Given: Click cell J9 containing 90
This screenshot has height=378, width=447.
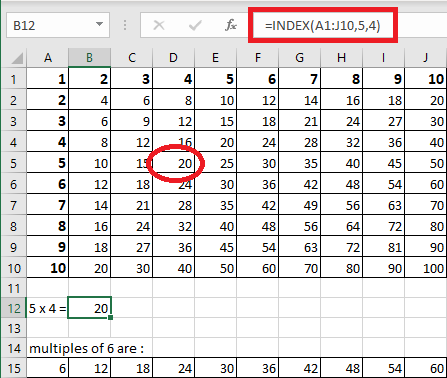Looking at the screenshot, I should (x=426, y=247).
